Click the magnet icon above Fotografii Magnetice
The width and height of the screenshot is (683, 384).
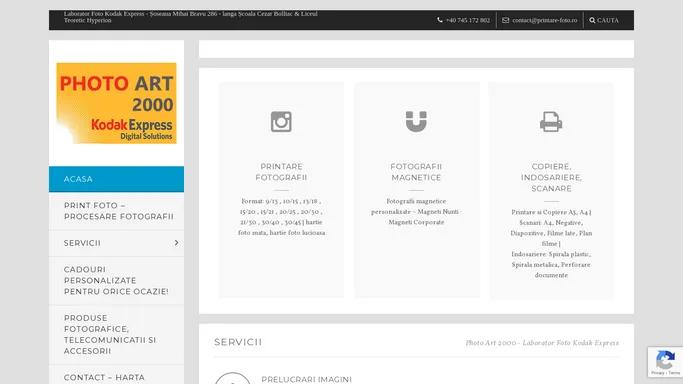[x=416, y=121]
